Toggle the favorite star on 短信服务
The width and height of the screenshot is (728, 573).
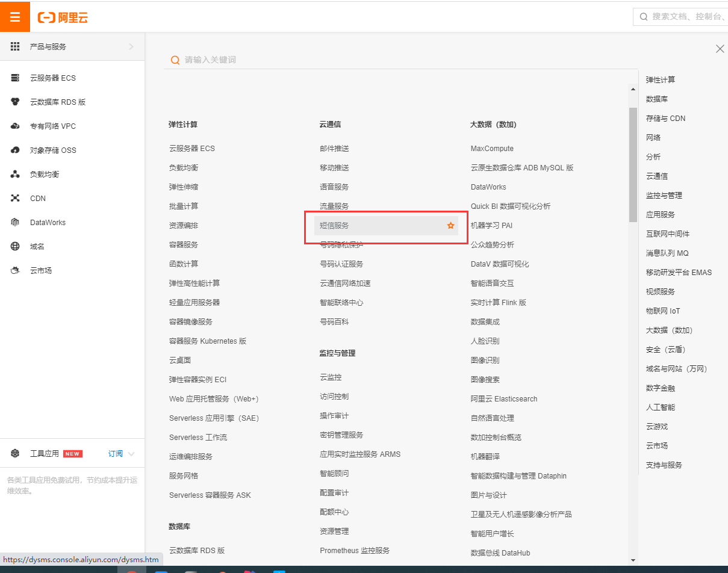(450, 225)
